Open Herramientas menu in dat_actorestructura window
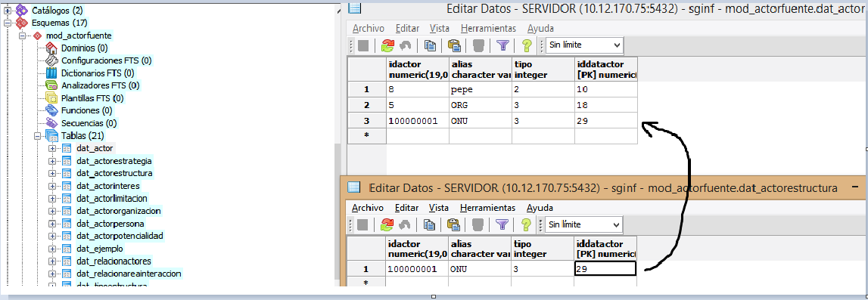868x300 pixels. coord(487,208)
